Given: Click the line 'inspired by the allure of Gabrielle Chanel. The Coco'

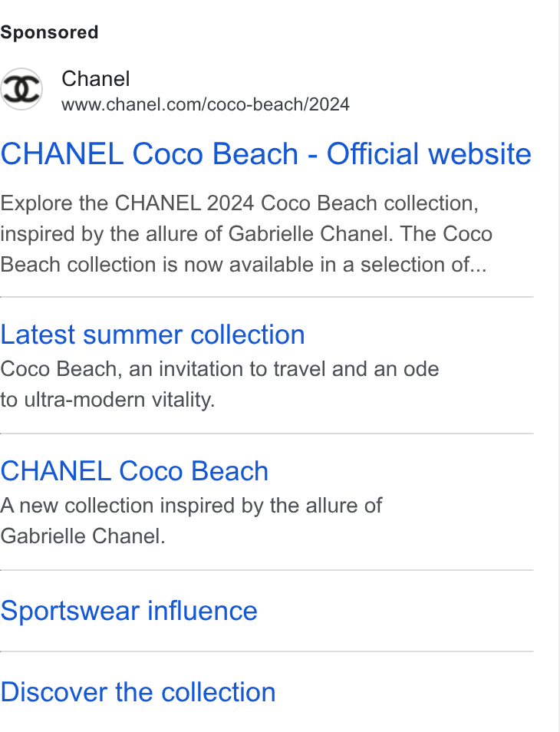Looking at the screenshot, I should click(246, 234).
